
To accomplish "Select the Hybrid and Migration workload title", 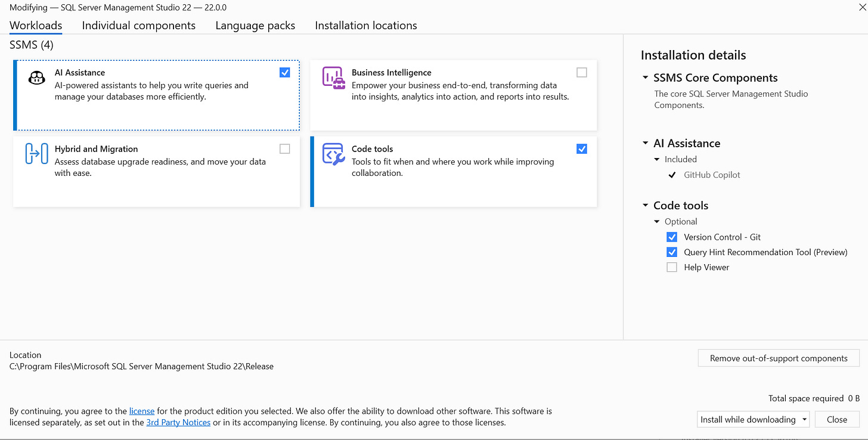I will 97,149.
